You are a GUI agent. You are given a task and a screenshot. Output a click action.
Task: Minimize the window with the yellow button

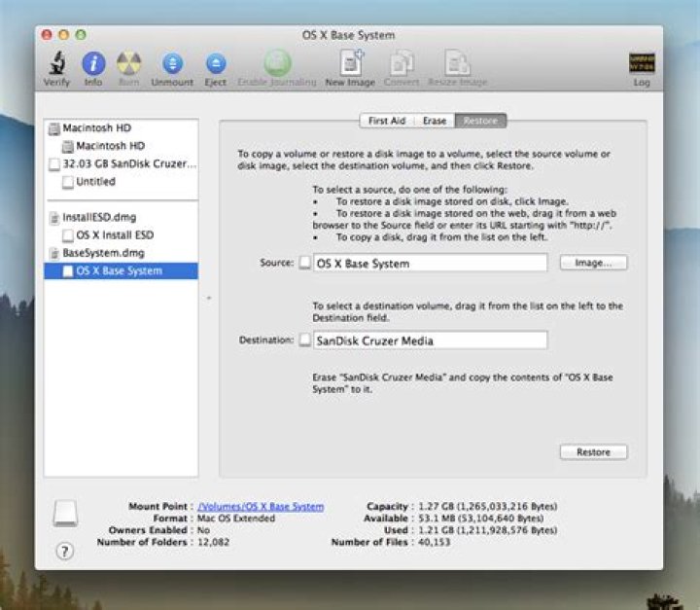64,34
